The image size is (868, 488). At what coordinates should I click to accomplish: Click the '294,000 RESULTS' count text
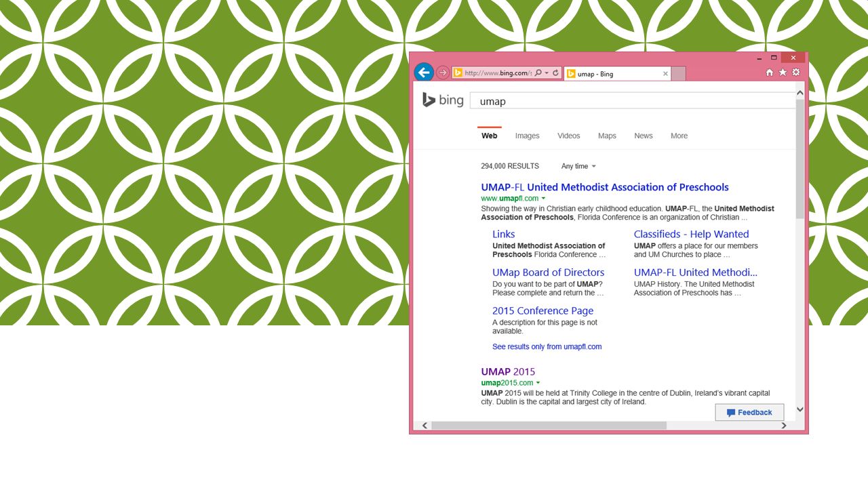pyautogui.click(x=510, y=166)
